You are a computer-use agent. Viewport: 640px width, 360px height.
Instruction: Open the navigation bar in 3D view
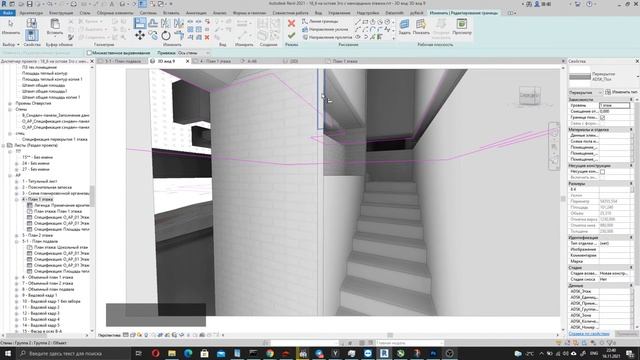554,146
